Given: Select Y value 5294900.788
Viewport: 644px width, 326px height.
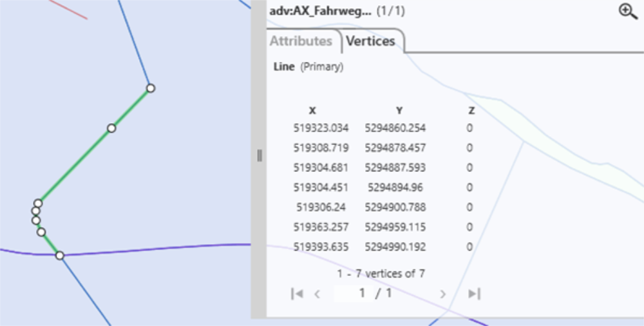Looking at the screenshot, I should tap(395, 207).
